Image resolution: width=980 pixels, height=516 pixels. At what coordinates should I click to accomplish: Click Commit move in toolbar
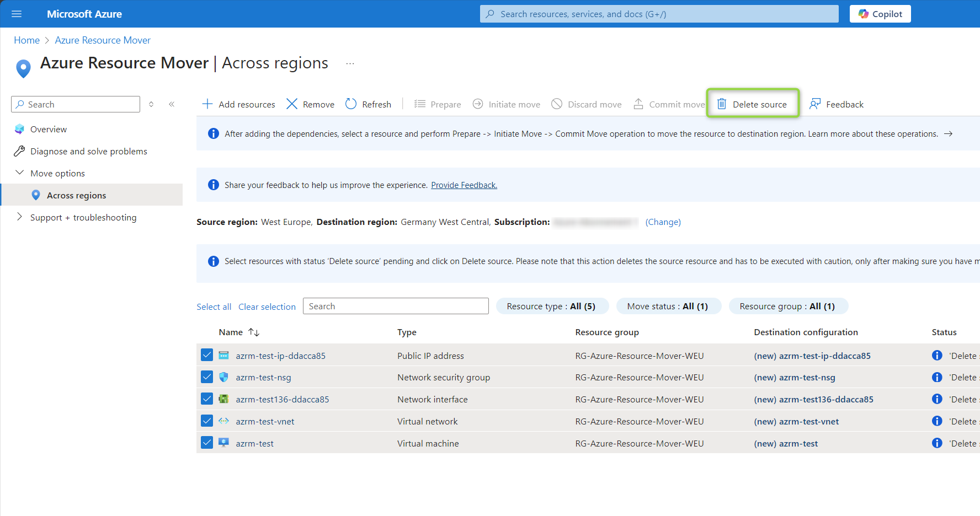(669, 104)
